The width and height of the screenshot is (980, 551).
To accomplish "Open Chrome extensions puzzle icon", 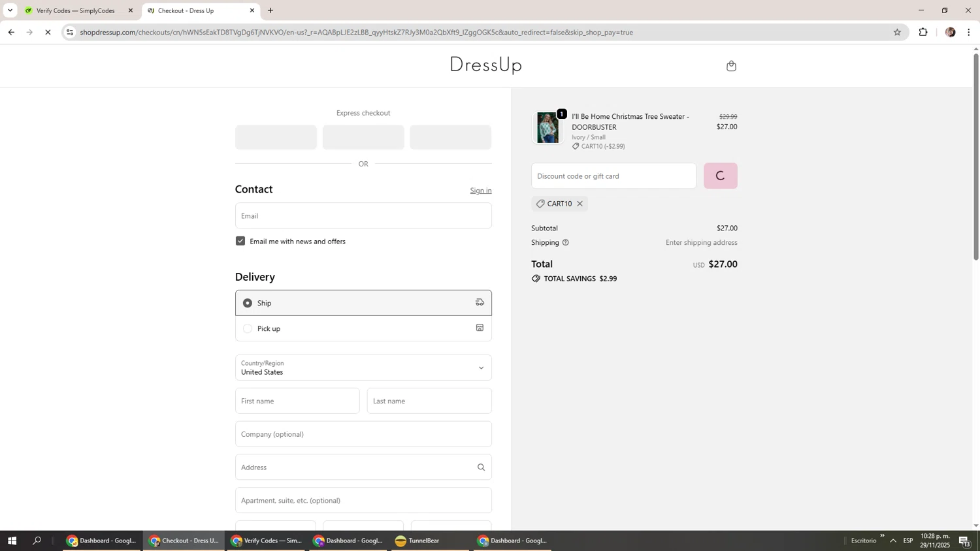I will 923,32.
